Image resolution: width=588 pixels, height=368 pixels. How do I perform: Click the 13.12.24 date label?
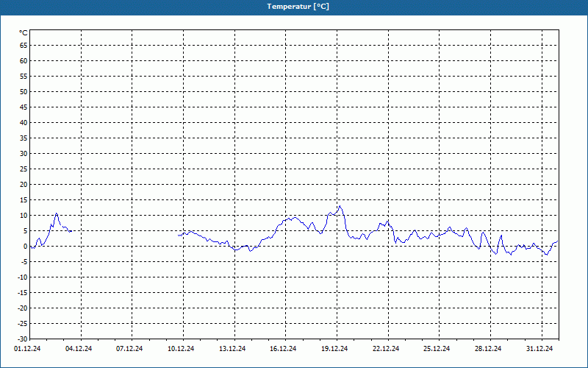(232, 349)
